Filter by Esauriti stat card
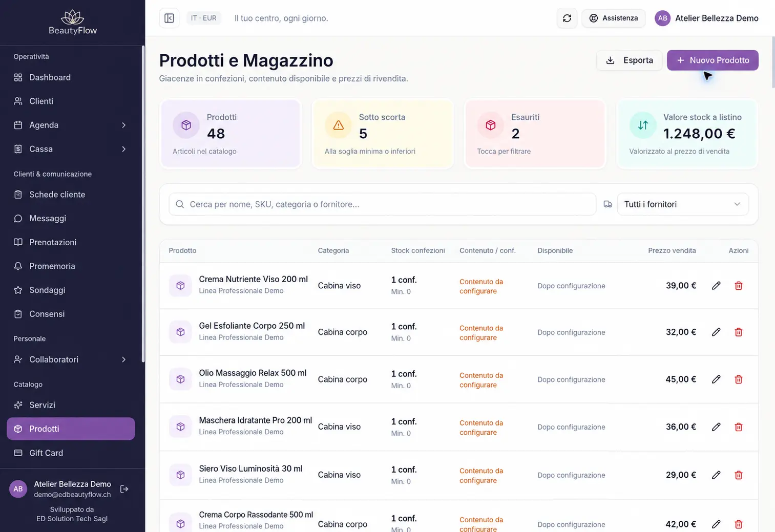775x532 pixels. click(x=535, y=134)
